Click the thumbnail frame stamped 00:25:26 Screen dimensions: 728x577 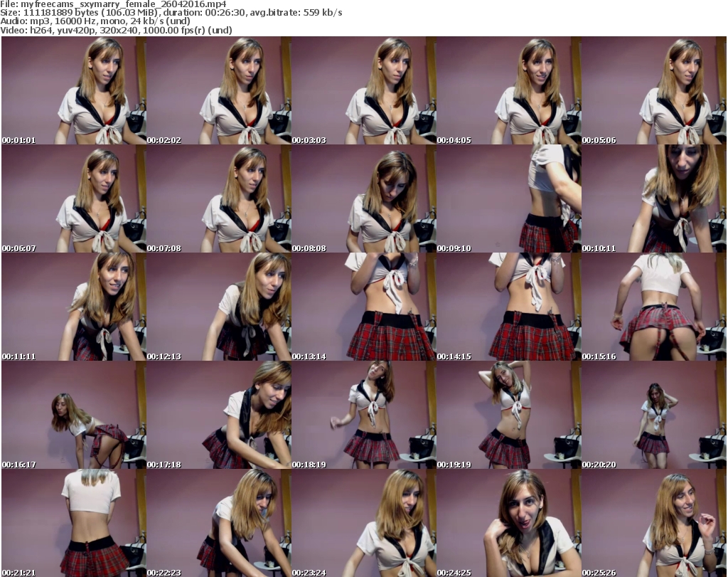(654, 523)
